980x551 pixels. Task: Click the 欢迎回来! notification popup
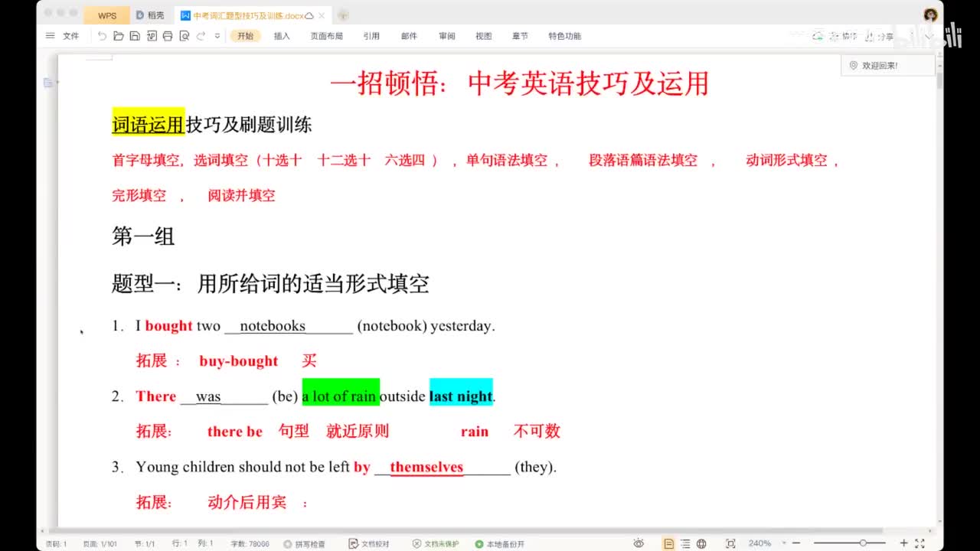[x=887, y=66]
